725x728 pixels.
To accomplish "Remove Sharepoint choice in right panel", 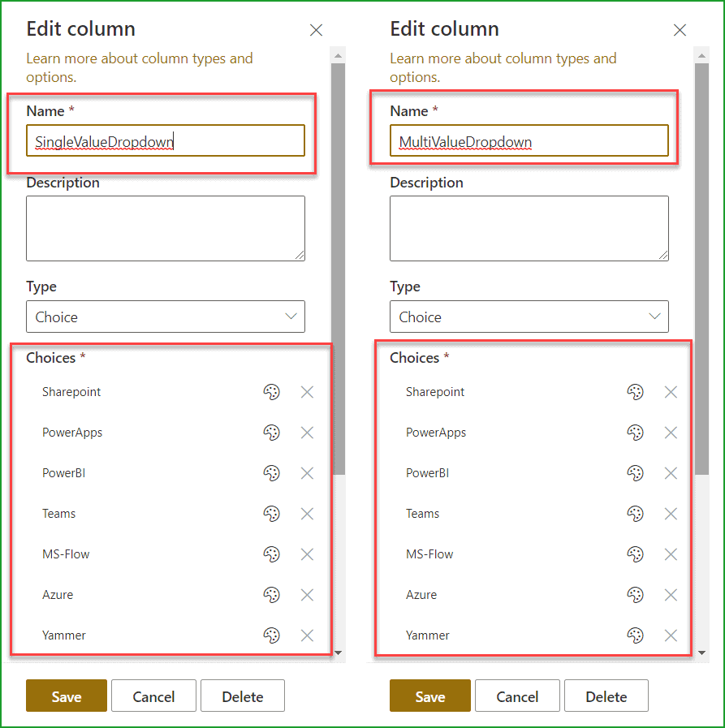I will 671,392.
